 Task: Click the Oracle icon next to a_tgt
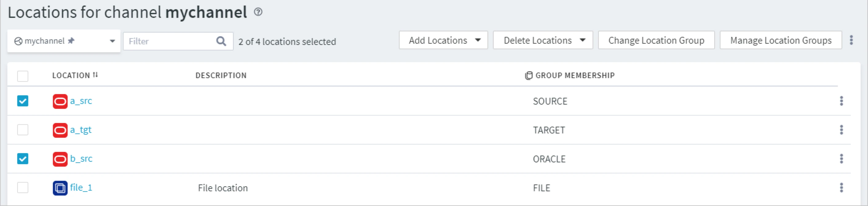[60, 130]
